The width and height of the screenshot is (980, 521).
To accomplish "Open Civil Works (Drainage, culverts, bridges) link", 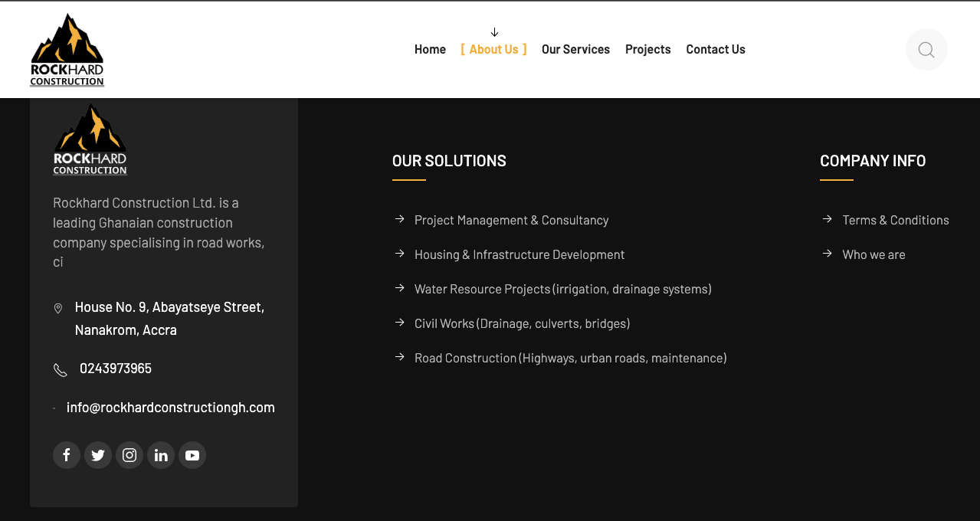I will click(x=523, y=323).
